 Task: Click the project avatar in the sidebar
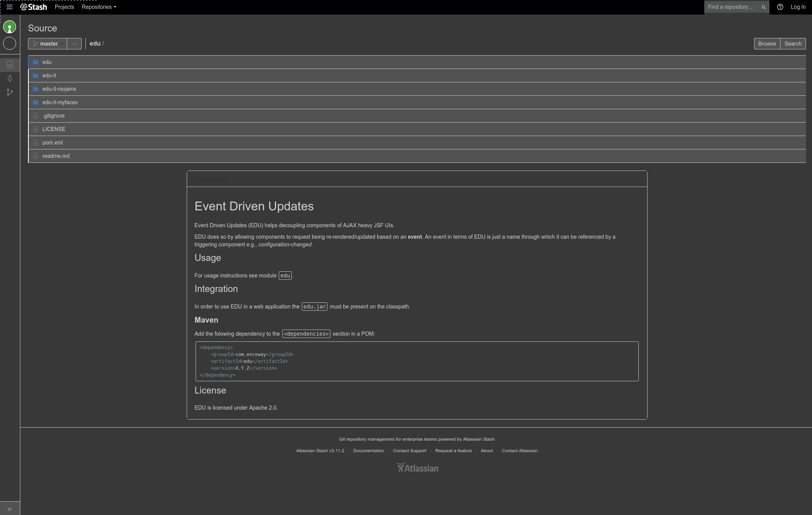pos(10,27)
